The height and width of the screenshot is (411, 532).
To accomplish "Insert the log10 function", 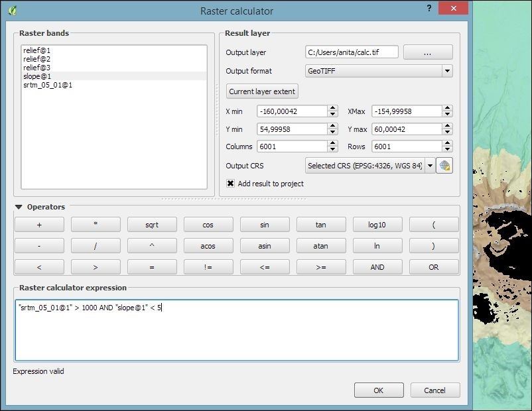I will [x=377, y=225].
